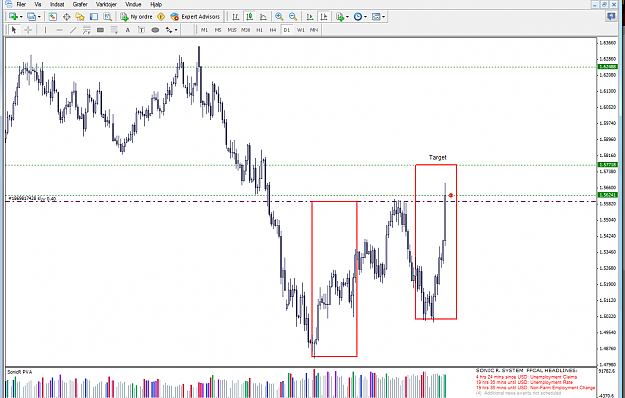Switch timeframe to M1

(x=204, y=30)
